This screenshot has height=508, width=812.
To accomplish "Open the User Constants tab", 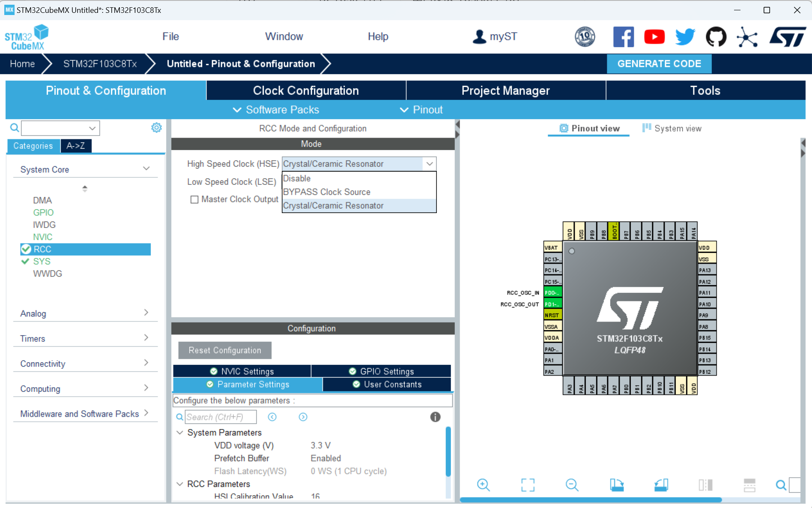I will [387, 385].
